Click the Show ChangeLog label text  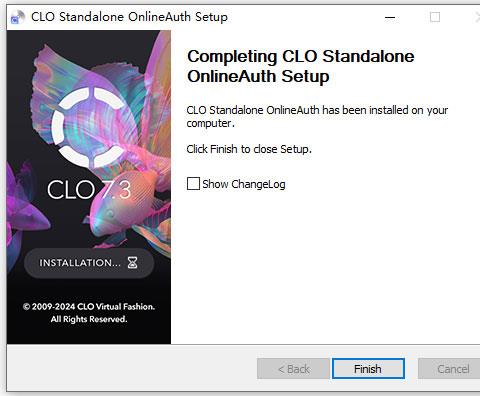coord(244,184)
